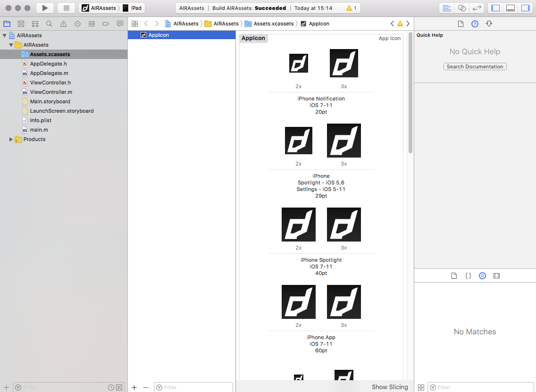Show the Issue navigator

[x=63, y=24]
